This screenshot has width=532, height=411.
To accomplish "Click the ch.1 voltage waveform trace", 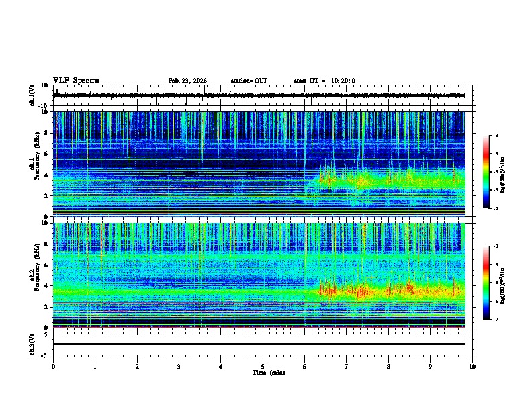I will (259, 95).
